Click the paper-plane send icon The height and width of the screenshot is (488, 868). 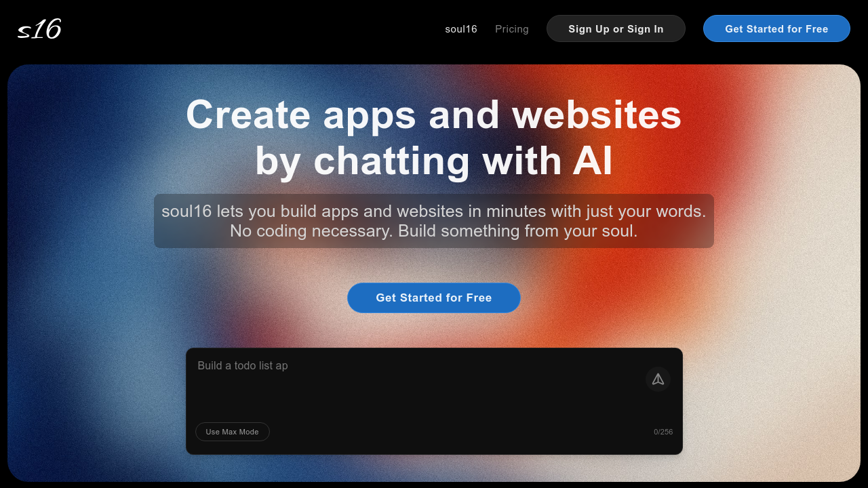(658, 379)
